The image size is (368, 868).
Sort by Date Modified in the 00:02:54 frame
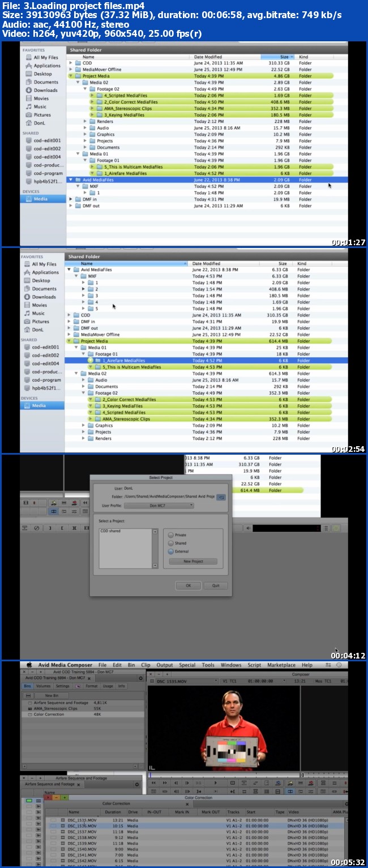tap(225, 264)
